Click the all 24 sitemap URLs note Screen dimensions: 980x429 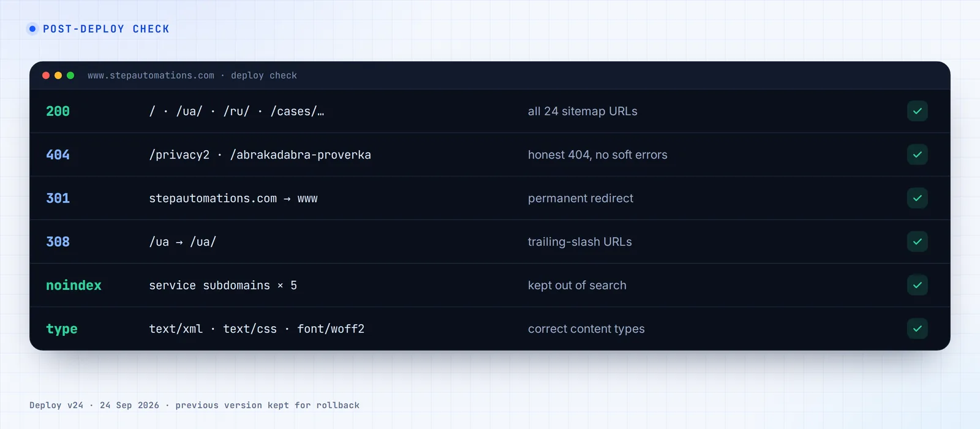(582, 112)
